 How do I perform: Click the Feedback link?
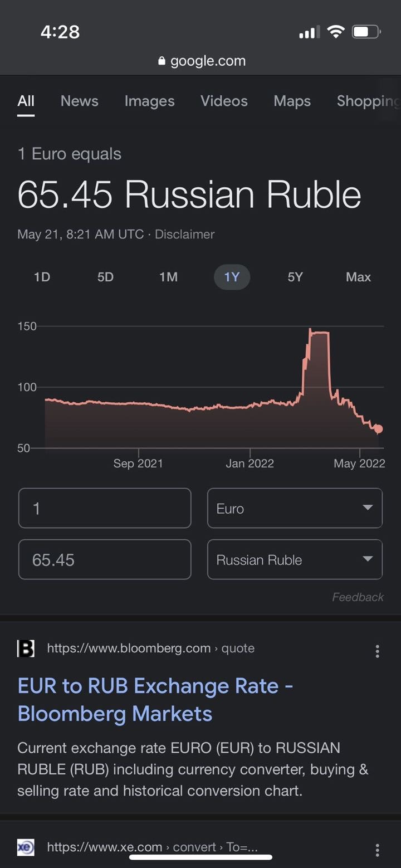[358, 597]
